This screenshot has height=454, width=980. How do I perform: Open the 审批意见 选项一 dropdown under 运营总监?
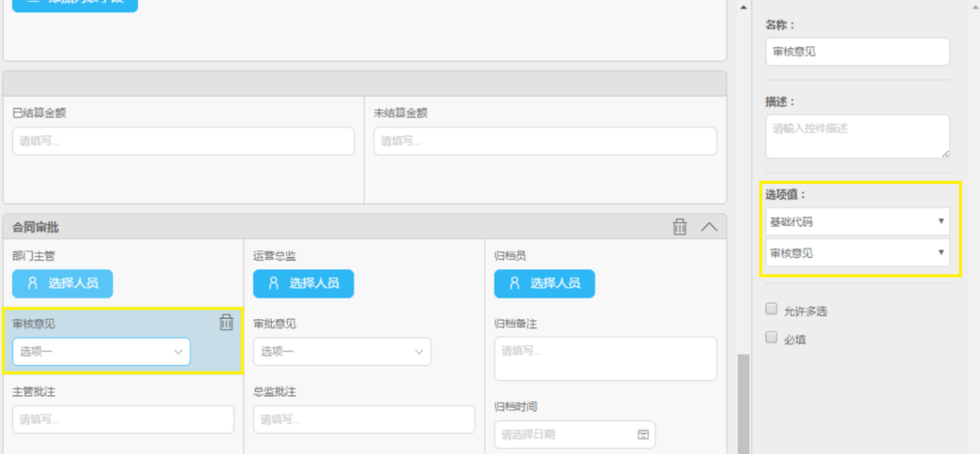click(342, 351)
